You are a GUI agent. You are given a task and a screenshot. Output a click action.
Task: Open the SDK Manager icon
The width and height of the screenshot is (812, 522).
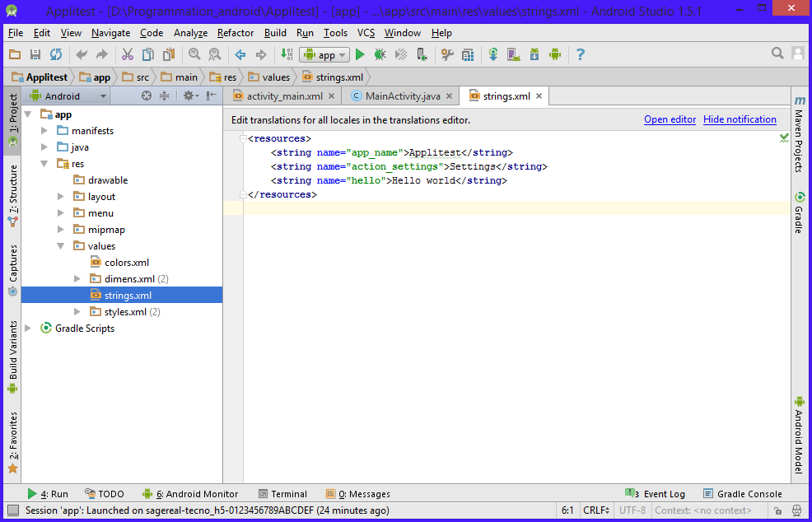coord(534,54)
